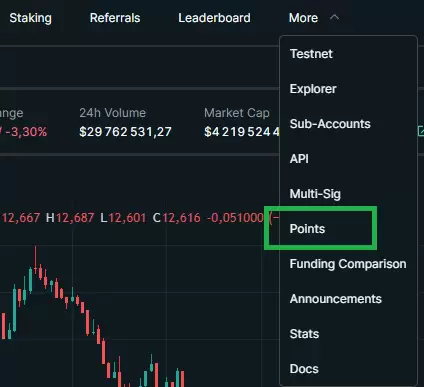Go to the Leaderboard tab

click(x=214, y=18)
